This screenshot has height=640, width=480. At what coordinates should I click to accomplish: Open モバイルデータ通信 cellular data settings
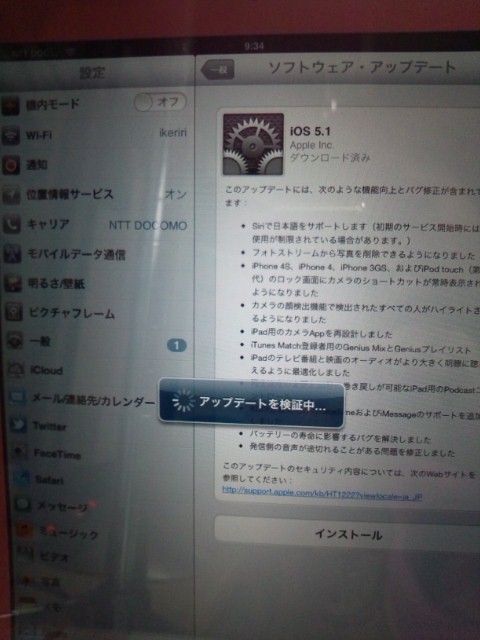coord(97,254)
